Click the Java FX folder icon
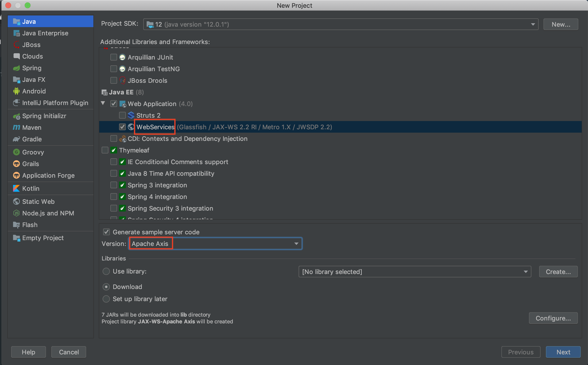The height and width of the screenshot is (365, 588). (16, 80)
